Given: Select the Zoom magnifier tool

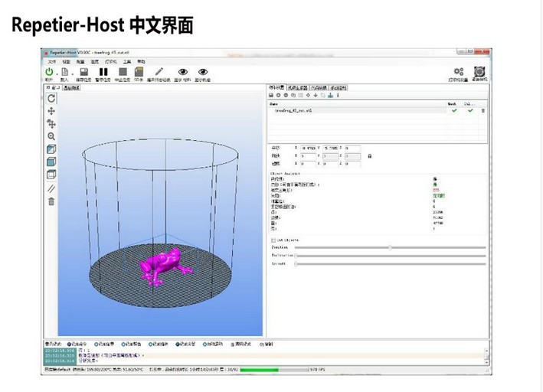Looking at the screenshot, I should [51, 136].
